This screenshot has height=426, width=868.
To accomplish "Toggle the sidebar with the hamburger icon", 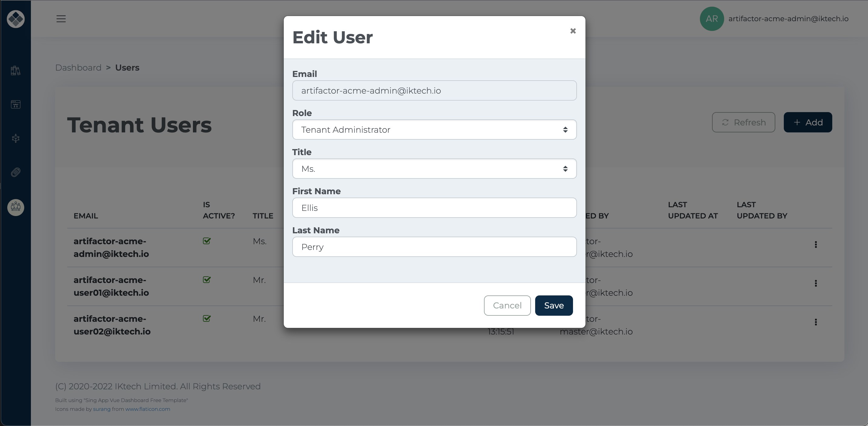I will 61,19.
